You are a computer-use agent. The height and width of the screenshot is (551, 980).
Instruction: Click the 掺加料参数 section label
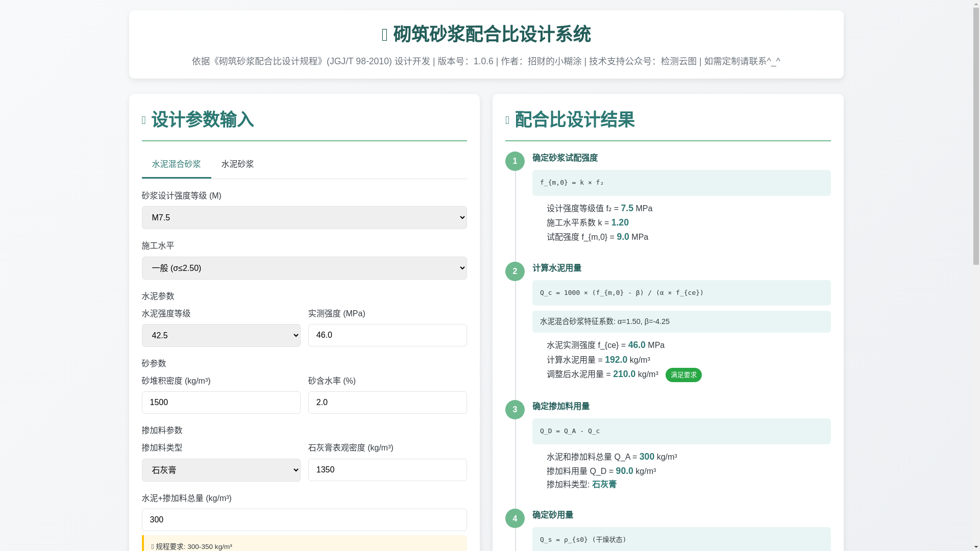[x=162, y=431]
